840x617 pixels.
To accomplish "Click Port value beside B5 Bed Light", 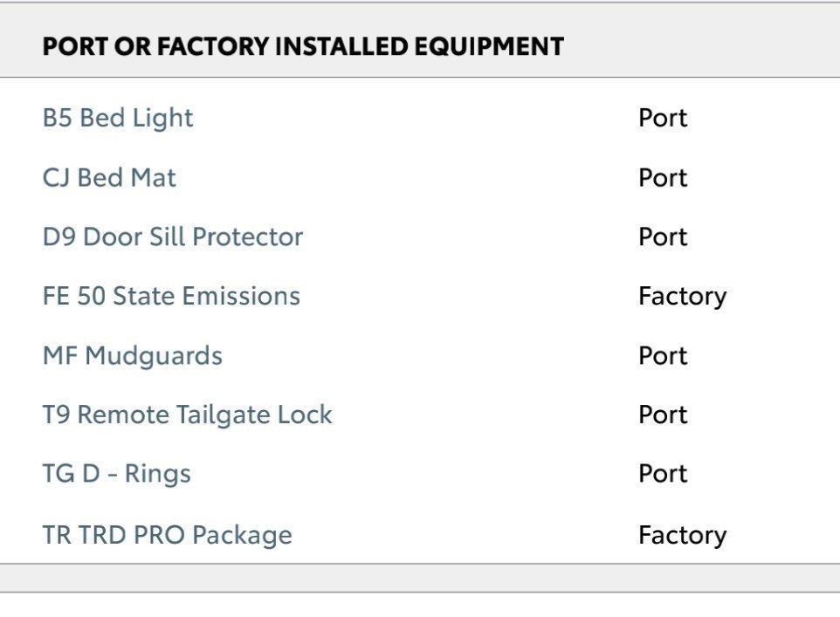I will (x=663, y=118).
